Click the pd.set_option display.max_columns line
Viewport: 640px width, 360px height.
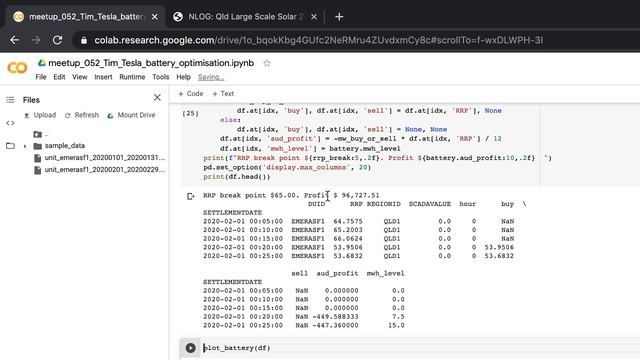(x=287, y=167)
